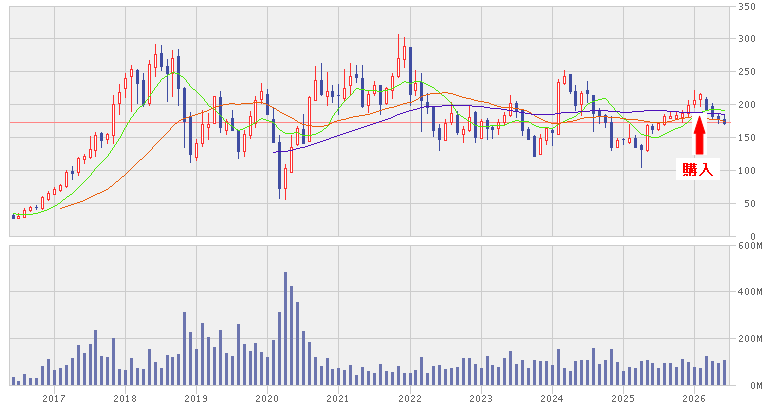Click the 50 price axis label
The height and width of the screenshot is (404, 767).
(749, 203)
